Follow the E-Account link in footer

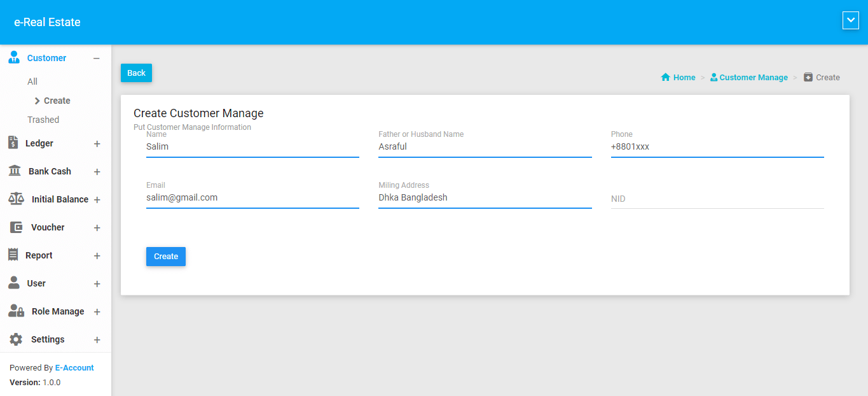tap(74, 368)
